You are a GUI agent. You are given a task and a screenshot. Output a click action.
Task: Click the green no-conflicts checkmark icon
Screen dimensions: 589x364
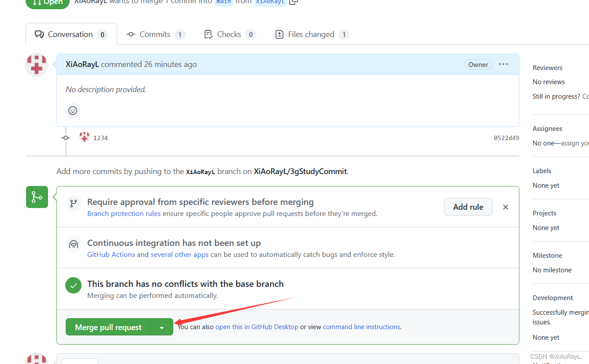coord(73,285)
